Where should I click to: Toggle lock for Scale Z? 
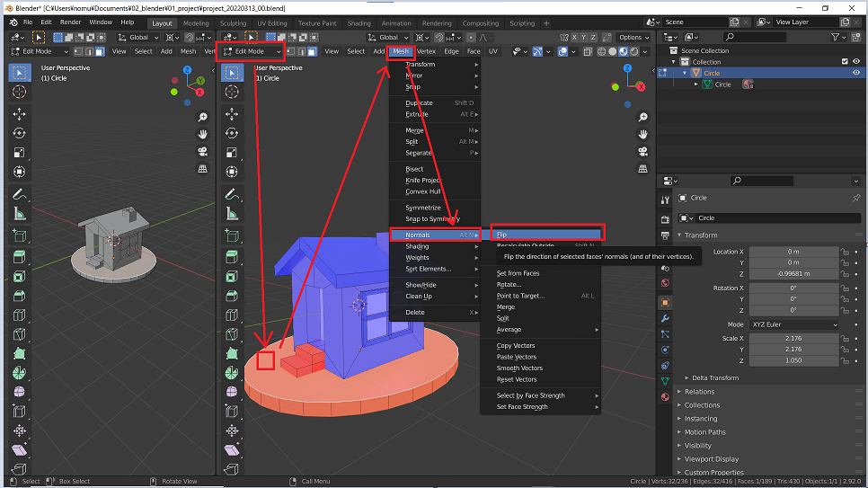(x=845, y=360)
